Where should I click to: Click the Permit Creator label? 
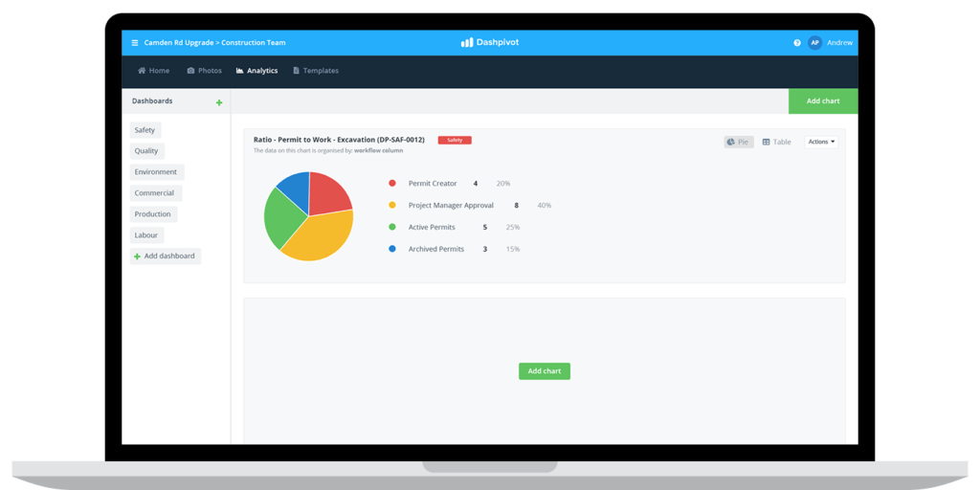click(433, 183)
